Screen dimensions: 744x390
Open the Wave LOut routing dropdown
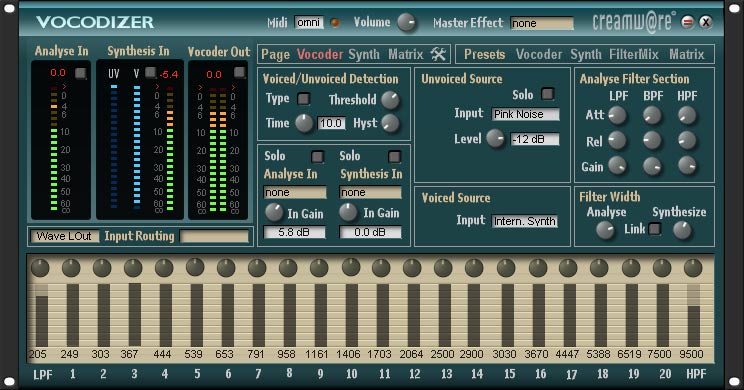point(65,236)
